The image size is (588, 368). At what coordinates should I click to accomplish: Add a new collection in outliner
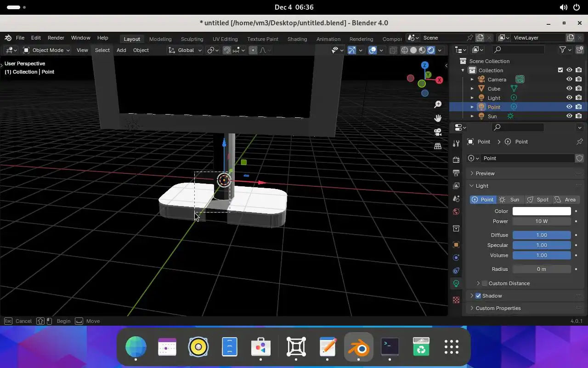click(x=579, y=50)
